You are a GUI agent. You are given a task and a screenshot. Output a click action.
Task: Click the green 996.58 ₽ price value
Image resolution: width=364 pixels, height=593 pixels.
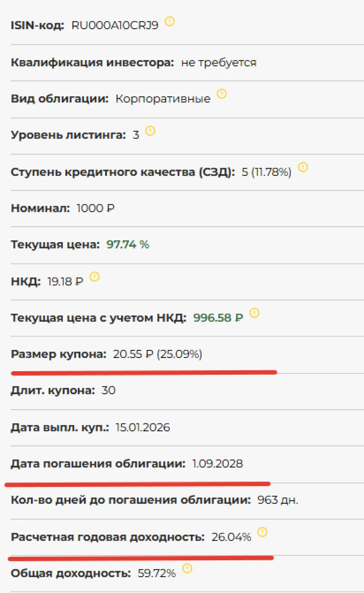click(218, 318)
